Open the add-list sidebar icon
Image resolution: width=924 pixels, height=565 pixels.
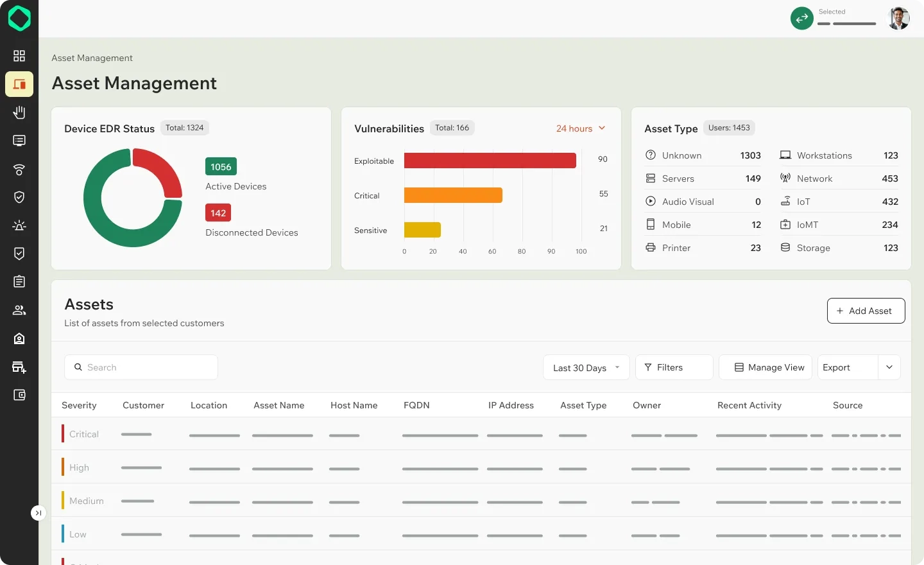[x=19, y=367]
